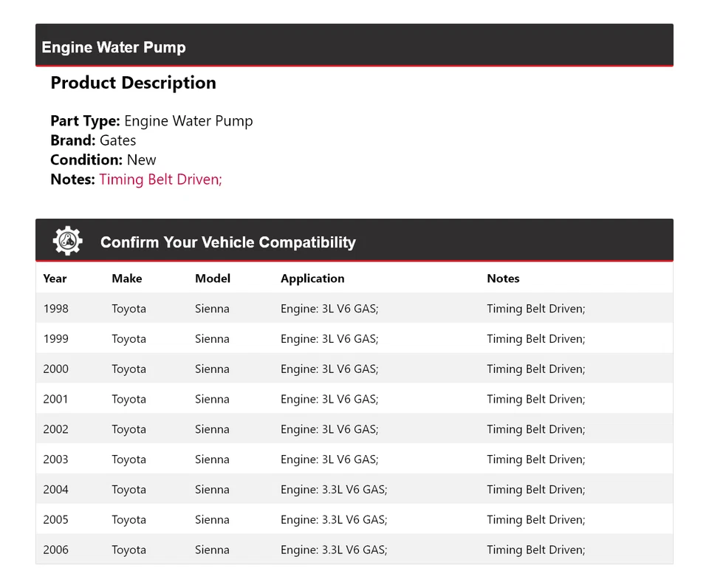Click the 2000 row's Toyota make cell

click(x=129, y=369)
